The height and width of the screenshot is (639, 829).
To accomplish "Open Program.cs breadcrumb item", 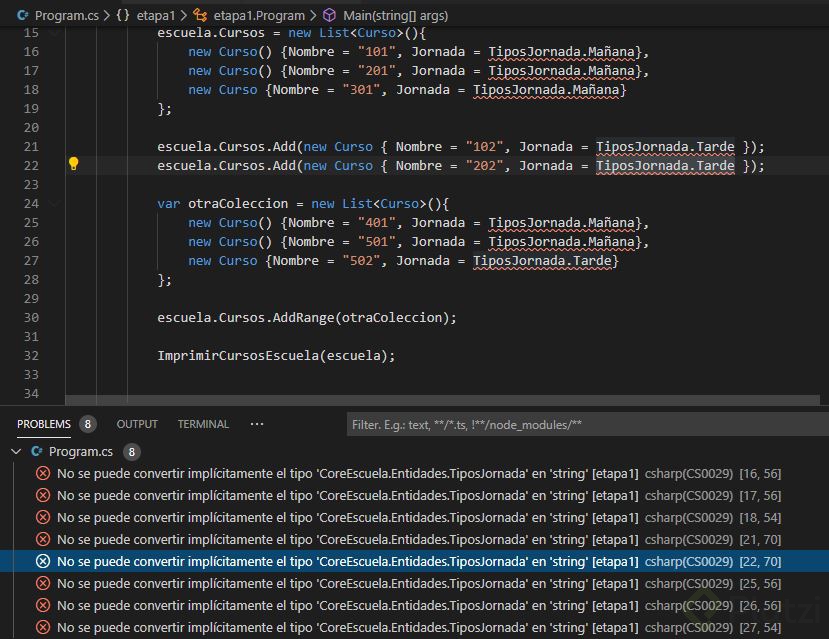I will [67, 15].
